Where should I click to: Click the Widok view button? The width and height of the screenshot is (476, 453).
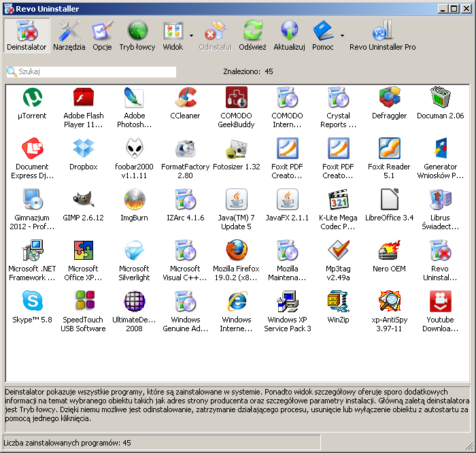pos(173,35)
